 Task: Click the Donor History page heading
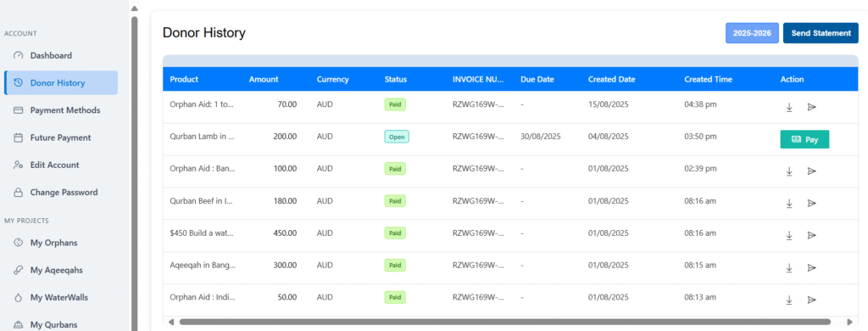(x=204, y=33)
